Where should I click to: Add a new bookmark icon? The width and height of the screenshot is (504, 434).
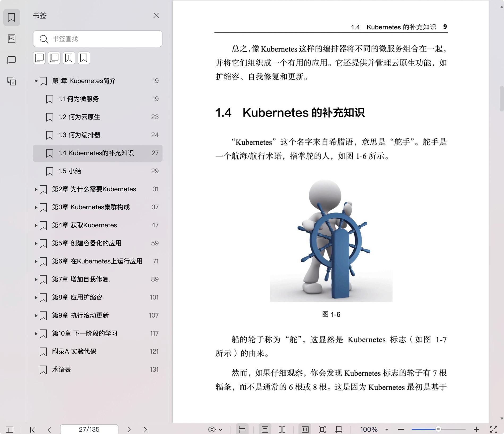tap(69, 58)
